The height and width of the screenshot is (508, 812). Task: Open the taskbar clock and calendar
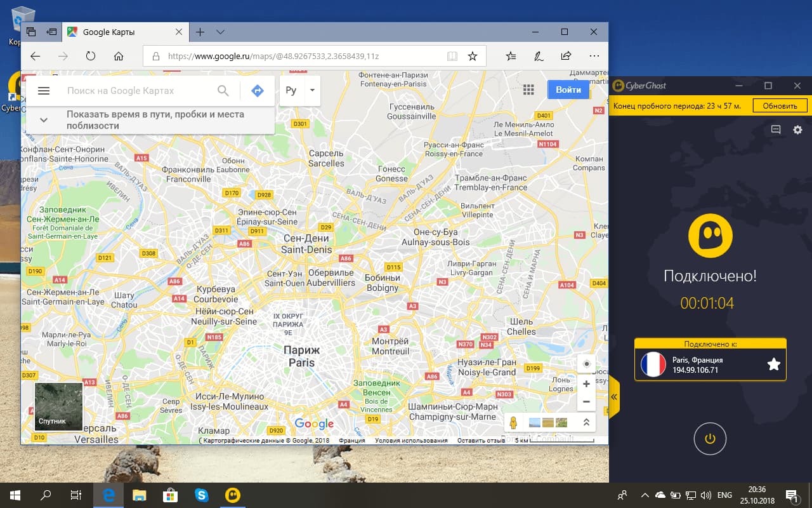pyautogui.click(x=757, y=495)
